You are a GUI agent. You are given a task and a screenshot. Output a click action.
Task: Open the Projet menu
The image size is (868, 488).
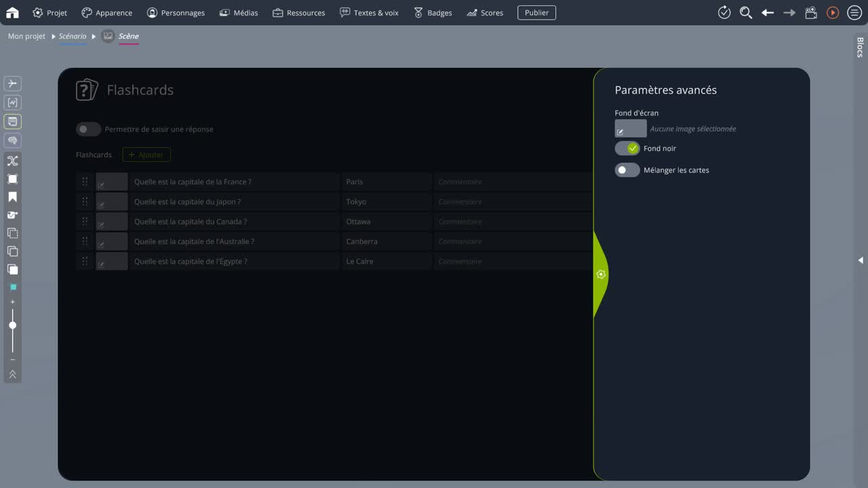50,12
